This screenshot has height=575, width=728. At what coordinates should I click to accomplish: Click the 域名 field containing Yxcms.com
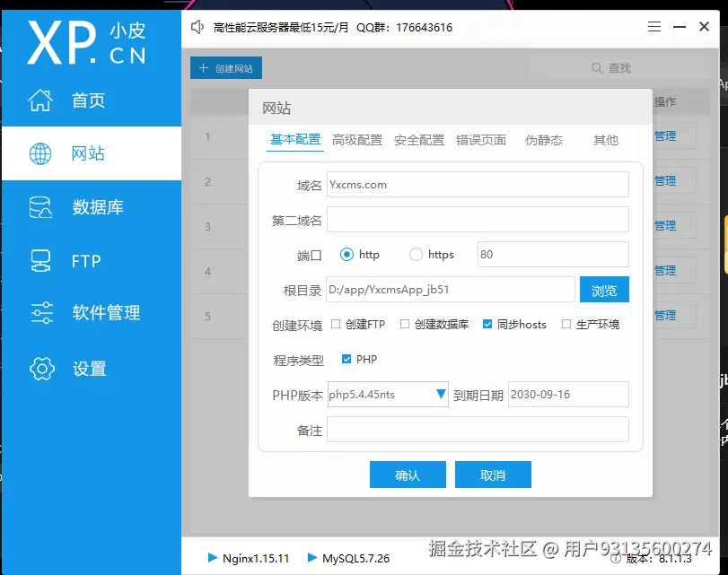478,184
